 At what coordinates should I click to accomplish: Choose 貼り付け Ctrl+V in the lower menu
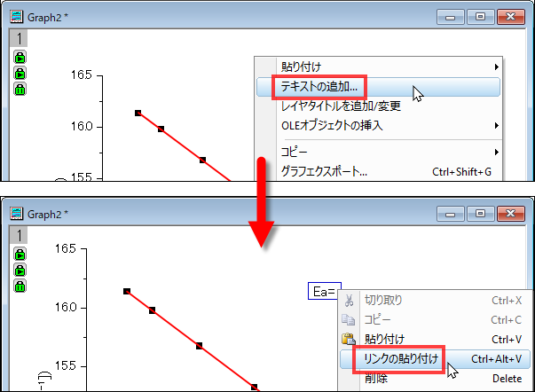435,340
